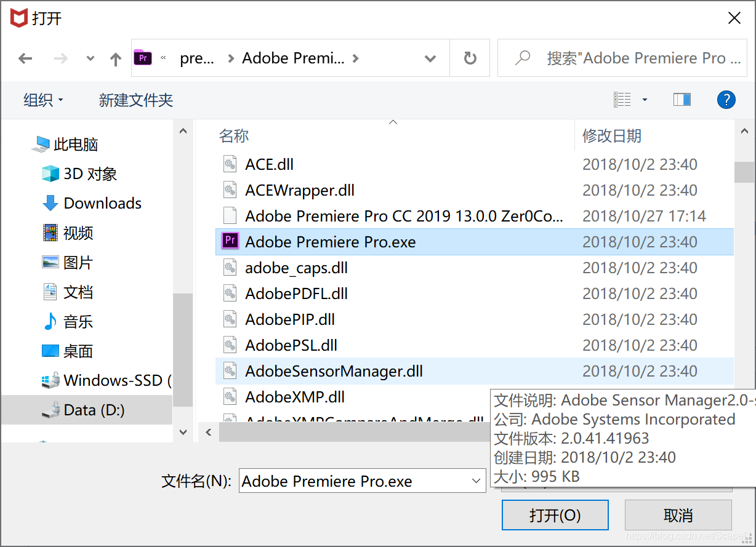This screenshot has height=547, width=756.
Task: Open the 文件名 combo box dropdown
Action: click(476, 481)
